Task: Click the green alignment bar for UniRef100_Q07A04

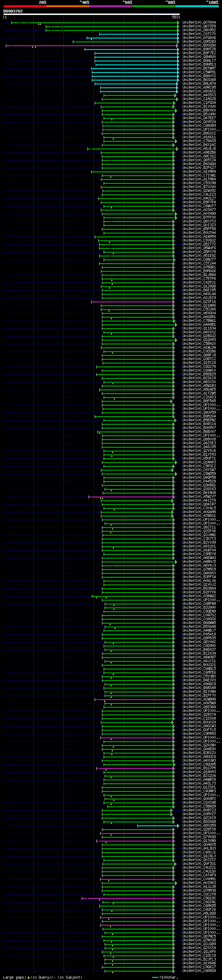Action: [x=95, y=23]
